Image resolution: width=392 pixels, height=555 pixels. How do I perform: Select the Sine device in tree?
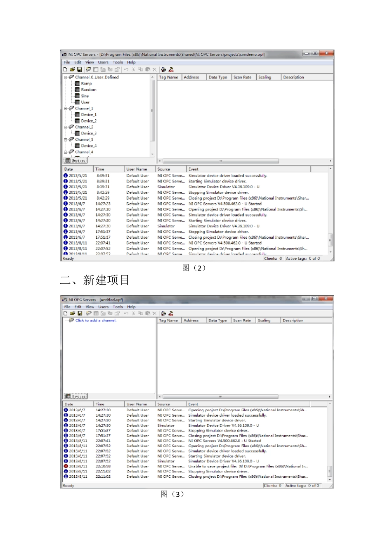click(x=85, y=96)
